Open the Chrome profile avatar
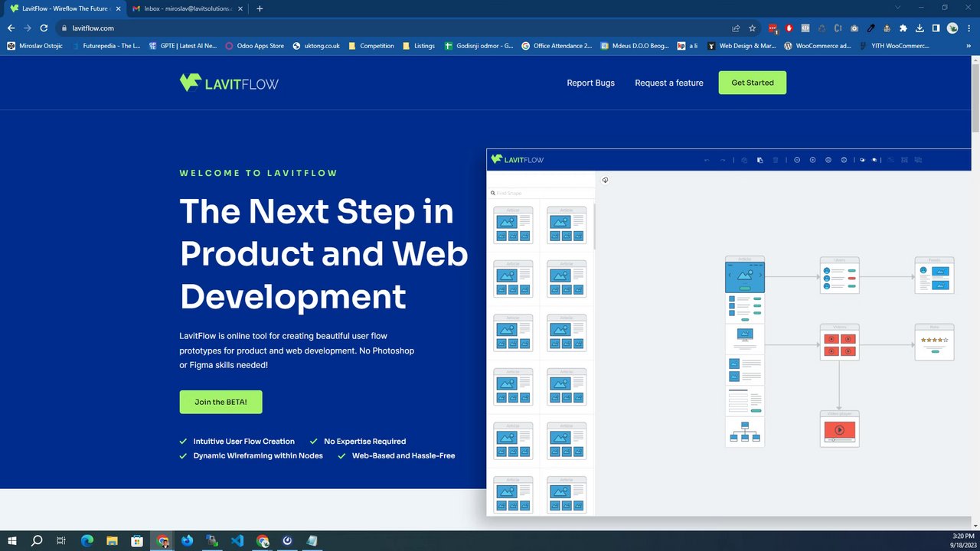980x551 pixels. click(x=952, y=28)
